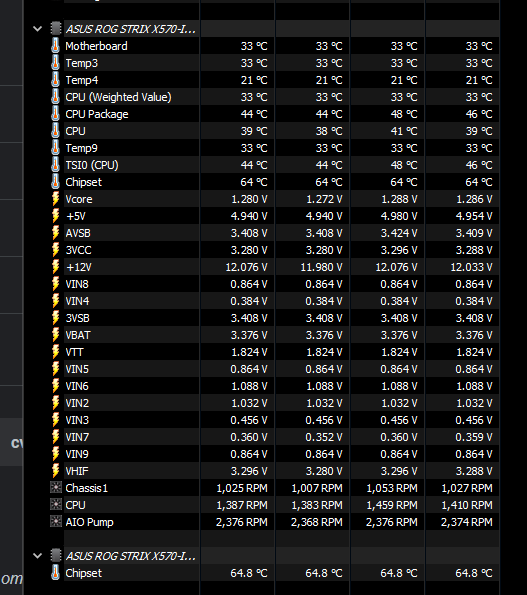Select the Vcore voltage label
527x595 pixels.
coord(79,199)
